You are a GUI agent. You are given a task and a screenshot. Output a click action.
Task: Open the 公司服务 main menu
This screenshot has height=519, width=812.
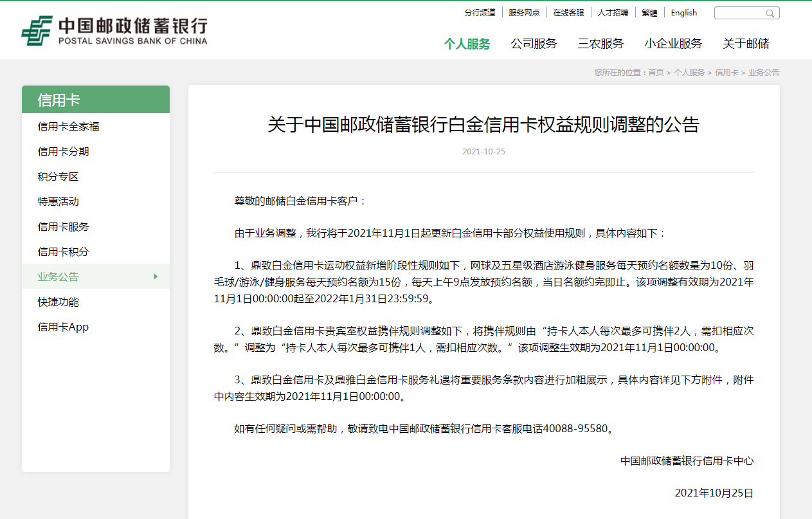[x=534, y=44]
